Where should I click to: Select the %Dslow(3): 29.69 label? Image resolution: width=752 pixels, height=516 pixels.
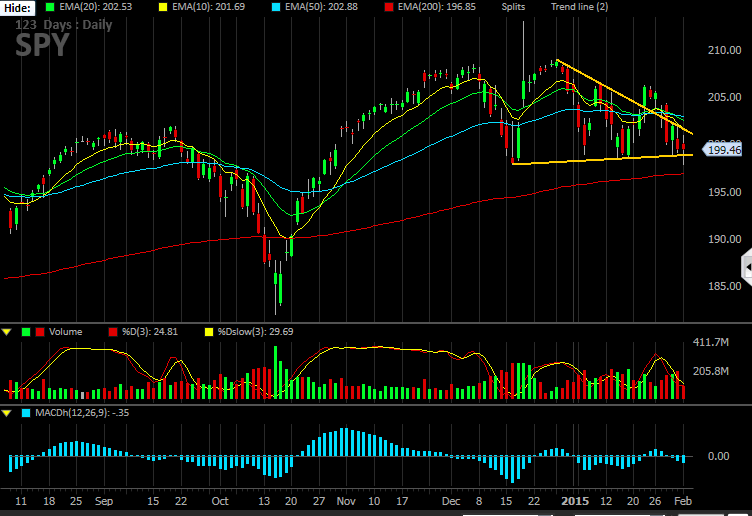pyautogui.click(x=256, y=332)
